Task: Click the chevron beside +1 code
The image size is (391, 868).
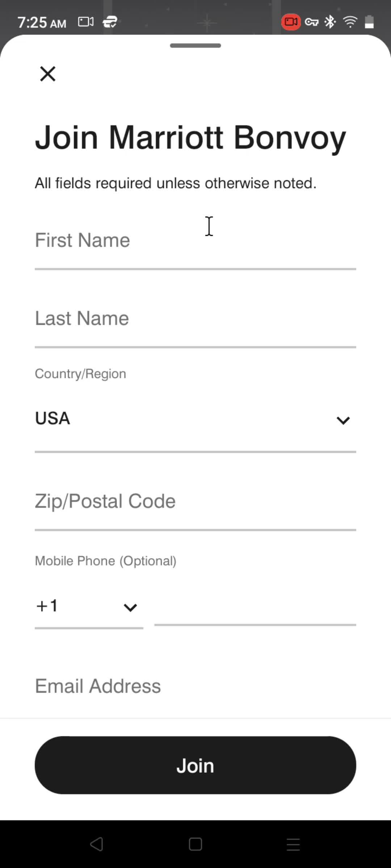Action: (x=130, y=607)
